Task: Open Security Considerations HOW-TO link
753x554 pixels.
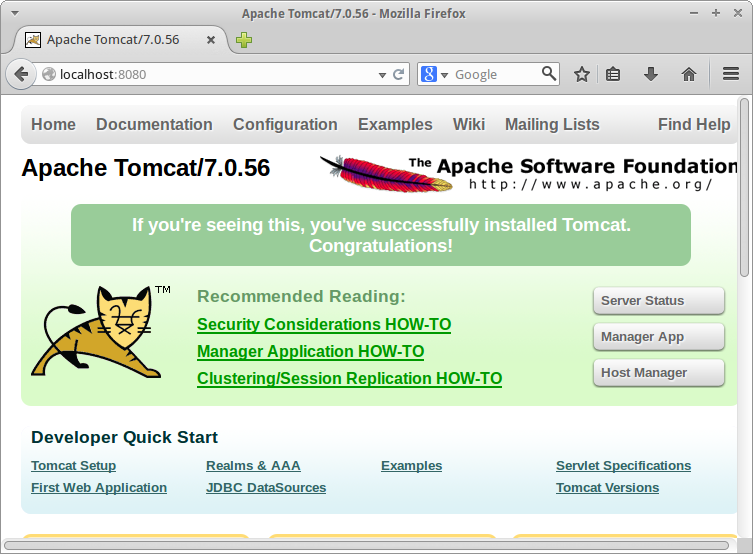Action: coord(324,325)
